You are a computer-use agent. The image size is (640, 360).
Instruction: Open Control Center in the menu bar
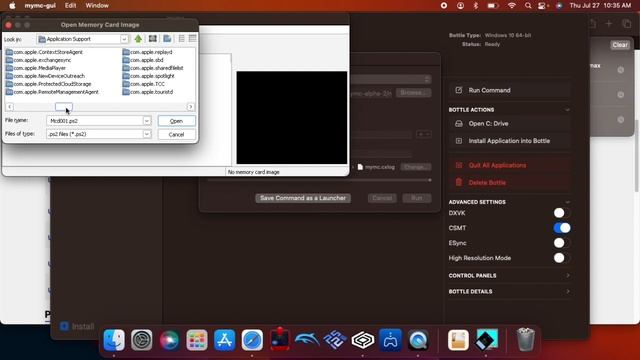(x=543, y=6)
